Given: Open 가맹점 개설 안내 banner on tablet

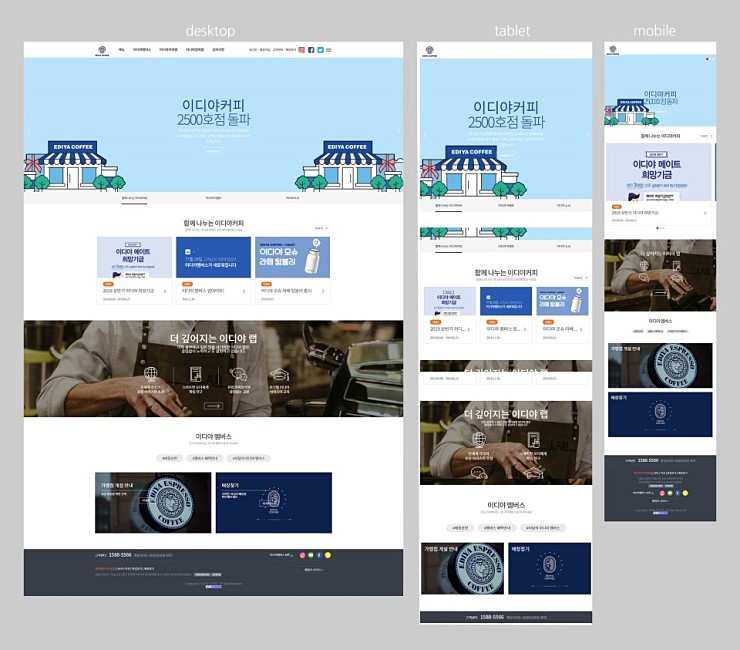Looking at the screenshot, I should (x=462, y=568).
